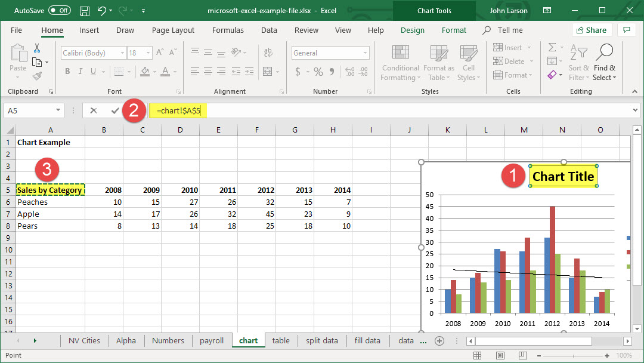Toggle Italic formatting button

coord(81,72)
